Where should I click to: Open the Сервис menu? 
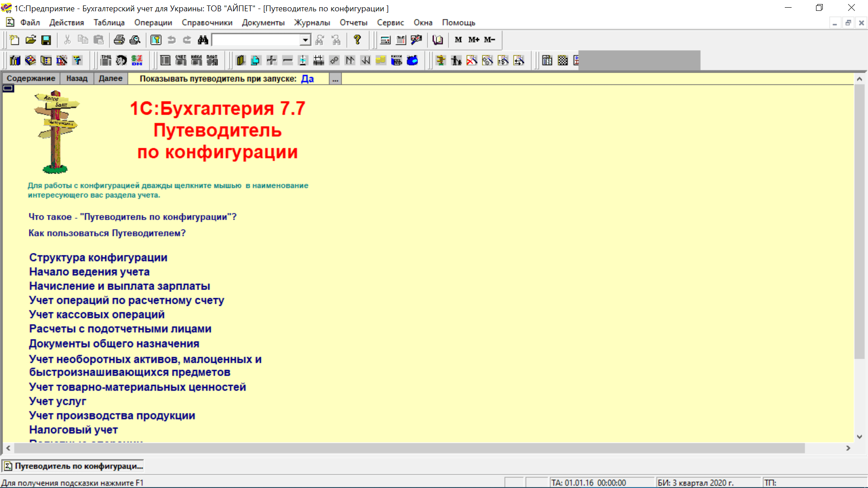click(391, 23)
